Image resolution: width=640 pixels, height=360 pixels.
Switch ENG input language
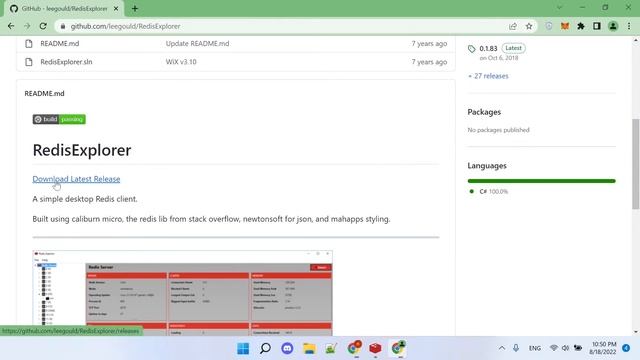[x=535, y=348]
